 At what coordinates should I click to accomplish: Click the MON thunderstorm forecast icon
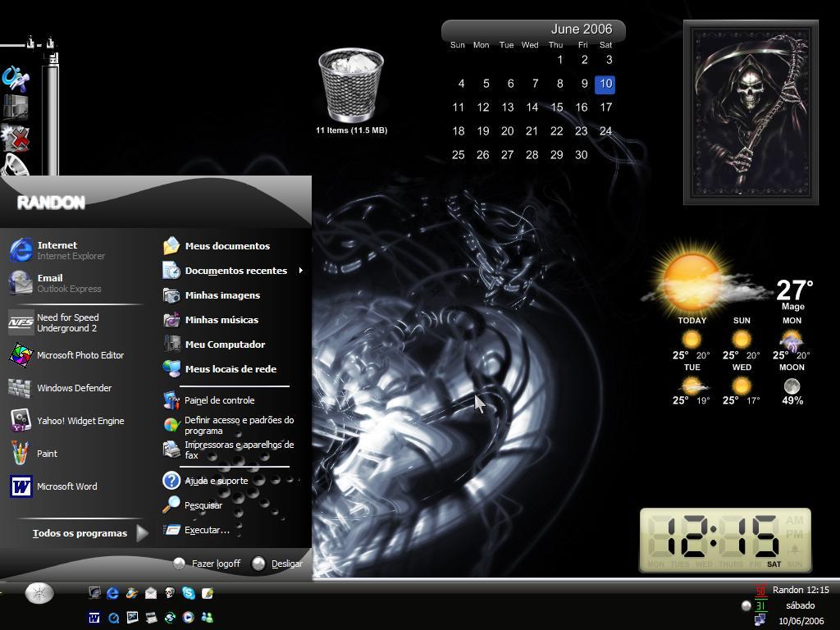(x=792, y=340)
